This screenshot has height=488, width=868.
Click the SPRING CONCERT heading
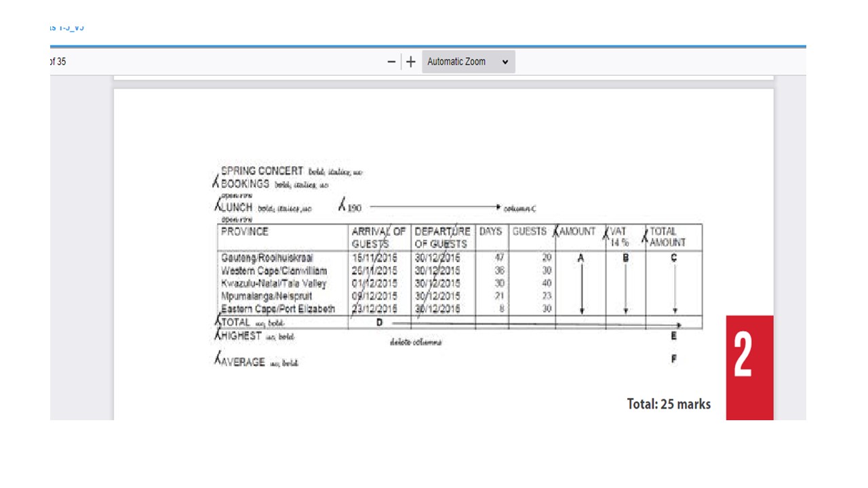click(262, 171)
